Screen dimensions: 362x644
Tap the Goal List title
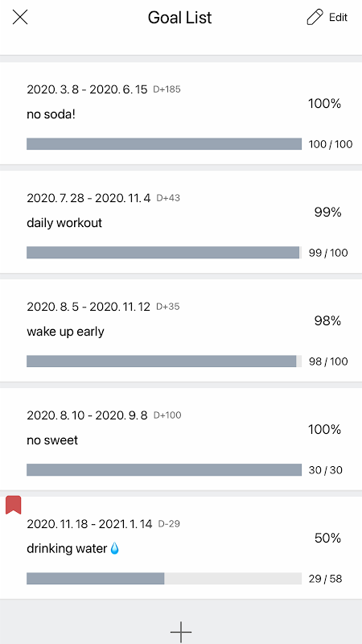[x=179, y=18]
